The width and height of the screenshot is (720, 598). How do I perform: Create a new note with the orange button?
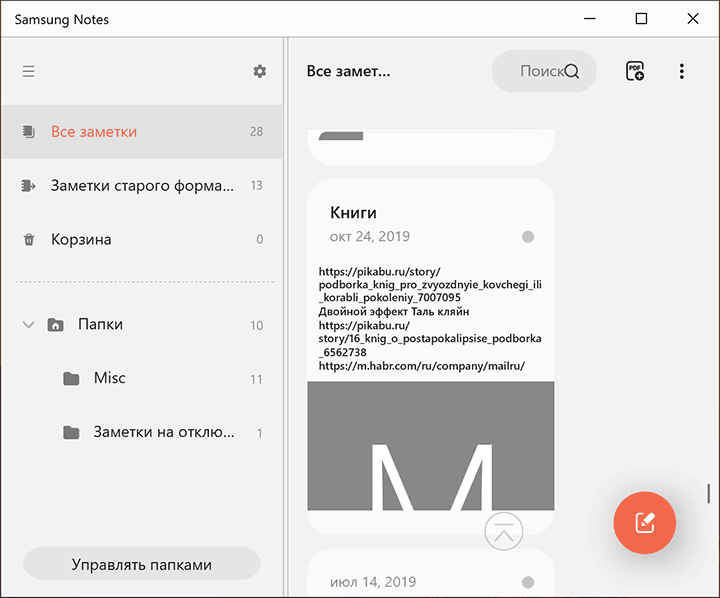(645, 523)
